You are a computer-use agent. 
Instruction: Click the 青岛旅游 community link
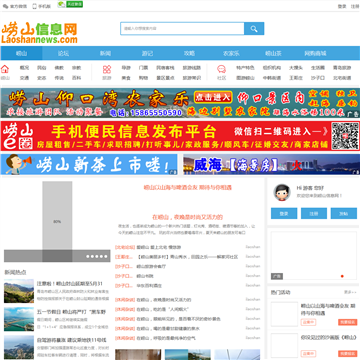[x=342, y=68]
